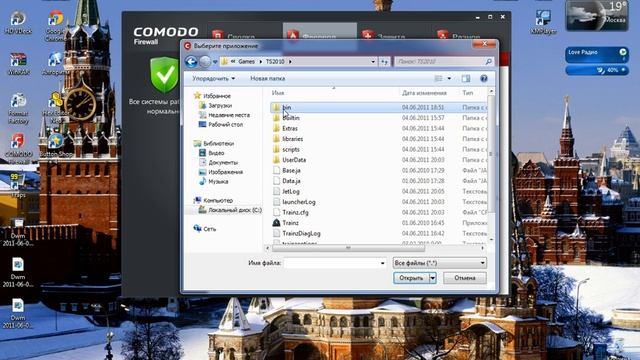640x360 pixels.
Task: Create a new folder with Новая папка
Action: pos(268,78)
